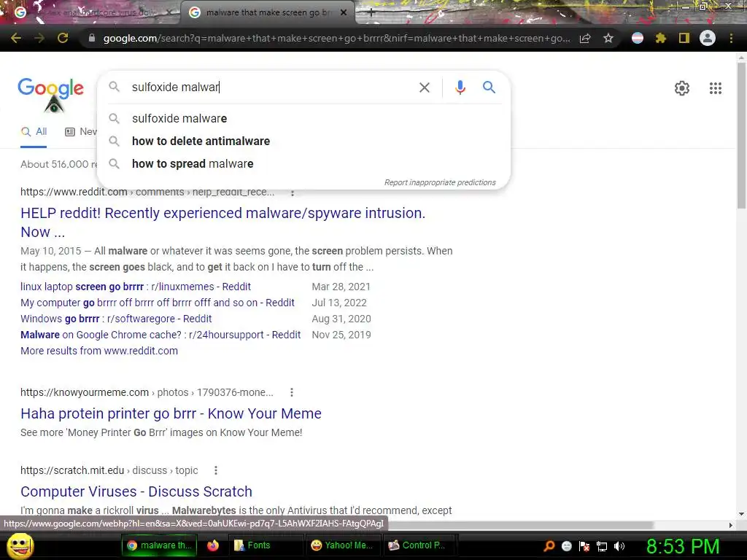
Task: Click the messenger smiley tray icon
Action: (x=567, y=546)
